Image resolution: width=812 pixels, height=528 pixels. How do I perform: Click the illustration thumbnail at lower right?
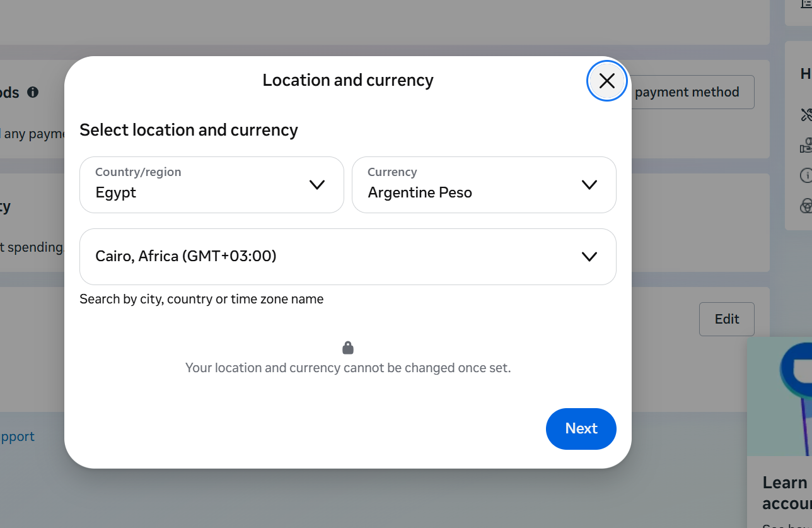click(780, 396)
